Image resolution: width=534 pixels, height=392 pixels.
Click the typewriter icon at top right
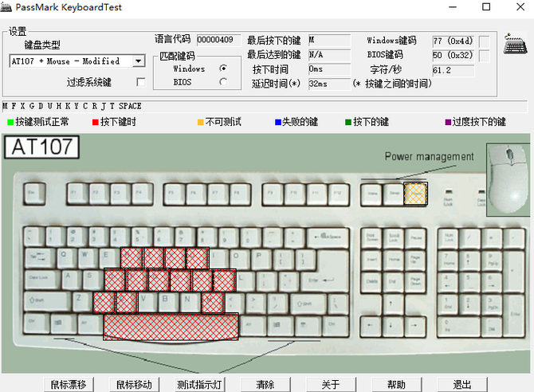516,44
